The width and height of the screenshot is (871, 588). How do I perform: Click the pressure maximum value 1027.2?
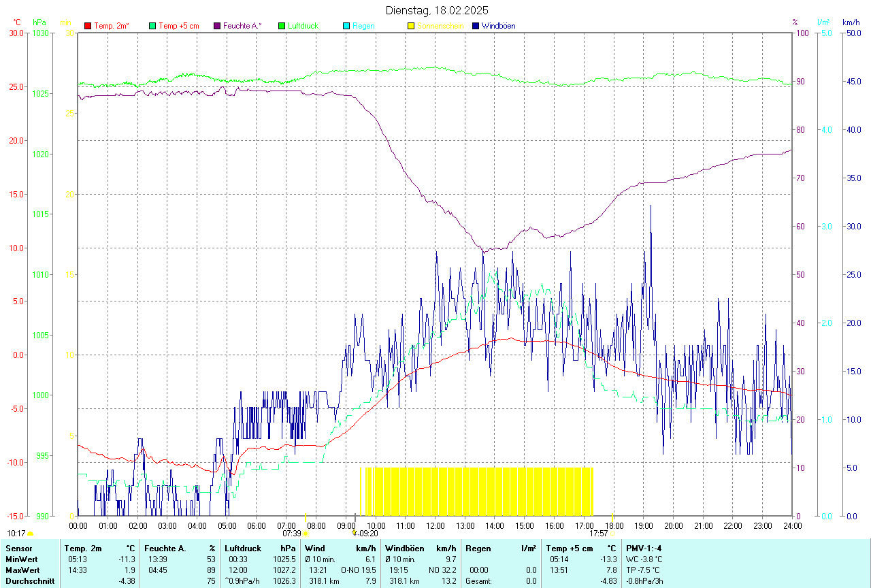click(x=285, y=570)
